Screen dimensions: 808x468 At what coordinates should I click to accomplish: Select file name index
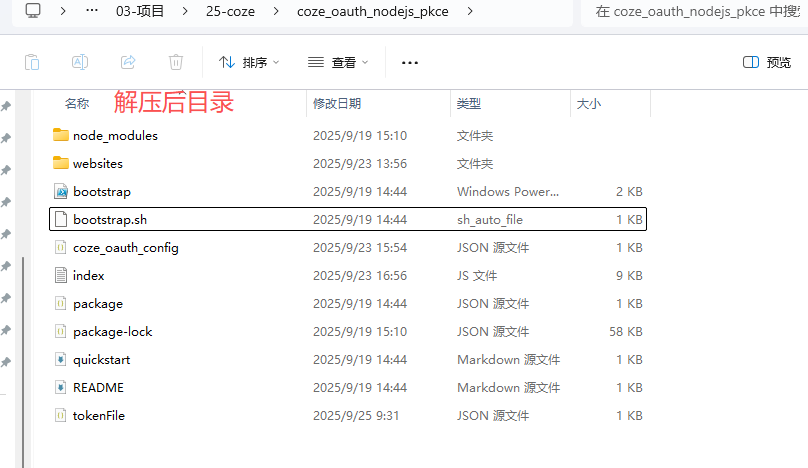(89, 276)
